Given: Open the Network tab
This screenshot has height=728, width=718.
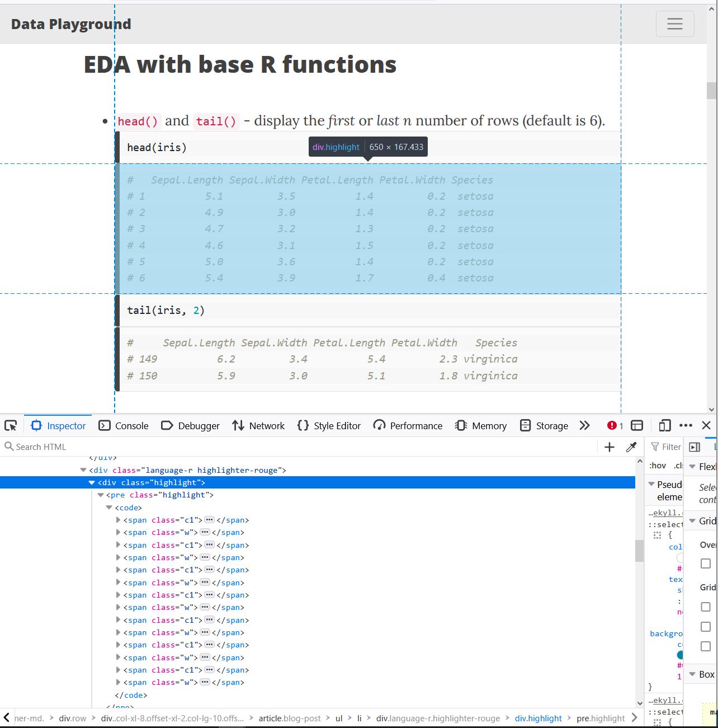Looking at the screenshot, I should 258,426.
